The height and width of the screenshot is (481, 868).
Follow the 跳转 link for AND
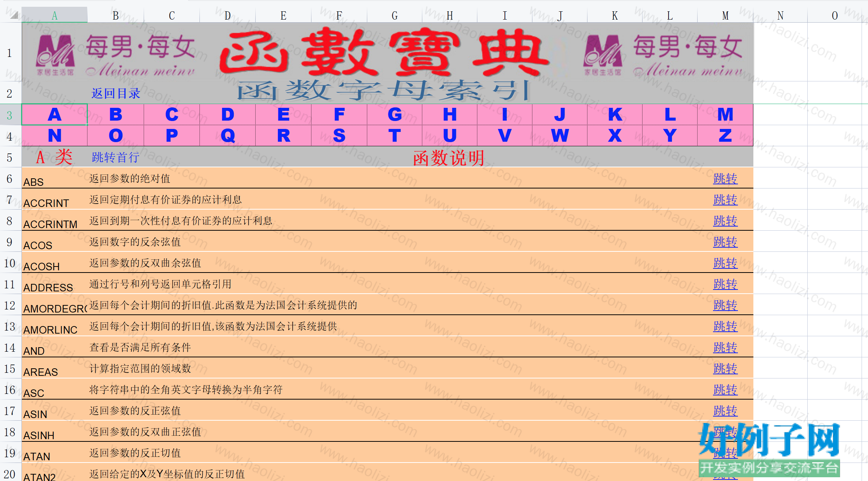point(725,348)
